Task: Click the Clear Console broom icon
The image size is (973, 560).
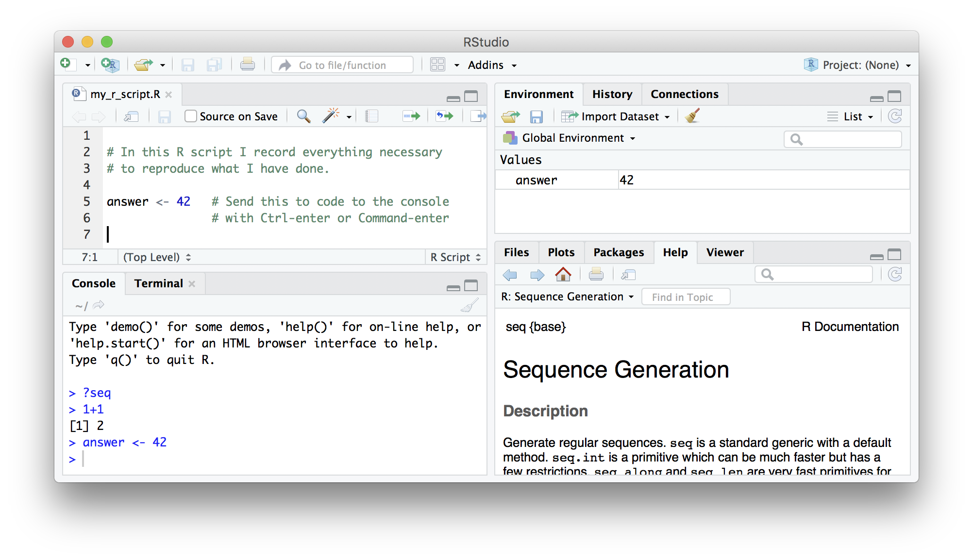Action: click(x=468, y=306)
